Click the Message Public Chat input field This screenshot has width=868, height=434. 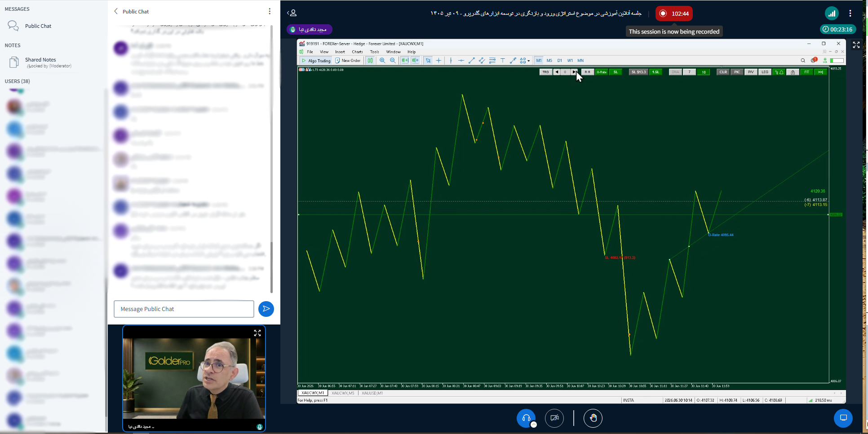pyautogui.click(x=184, y=309)
